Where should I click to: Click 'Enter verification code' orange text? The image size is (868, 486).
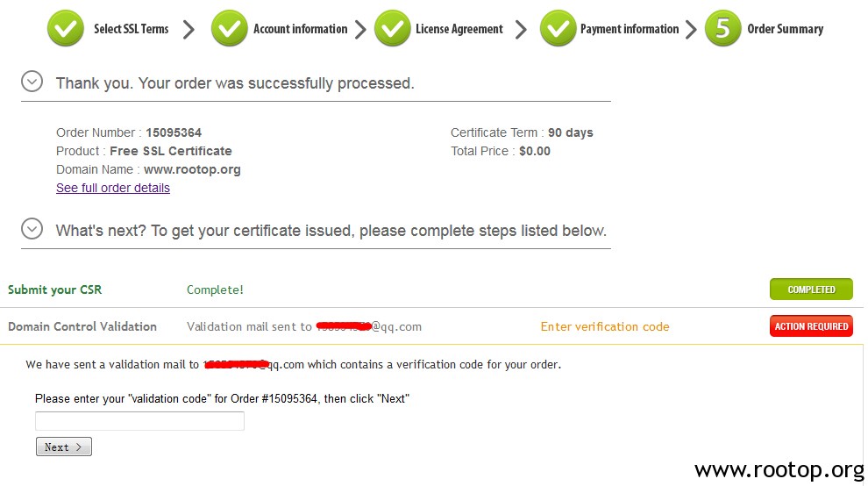click(x=604, y=327)
